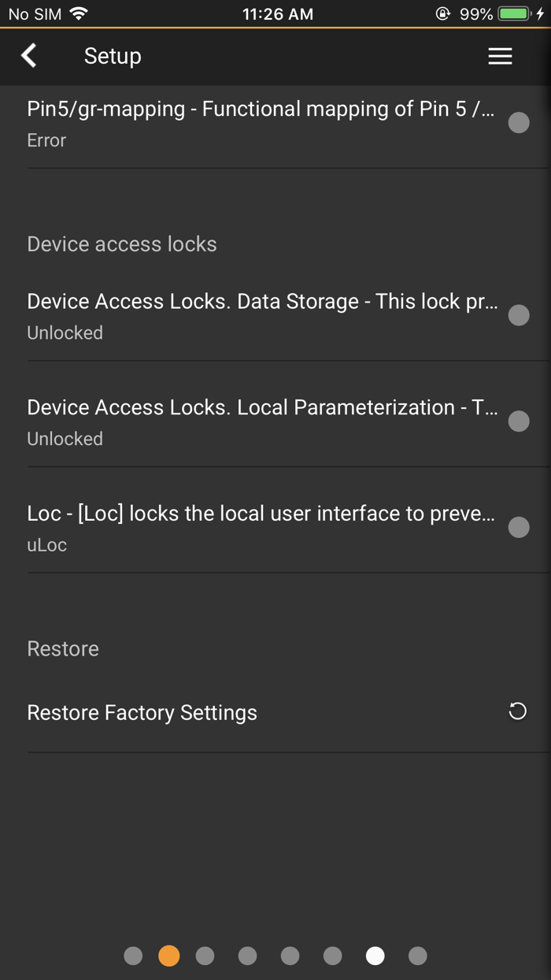
Task: Go to the first page dot
Action: click(x=133, y=956)
